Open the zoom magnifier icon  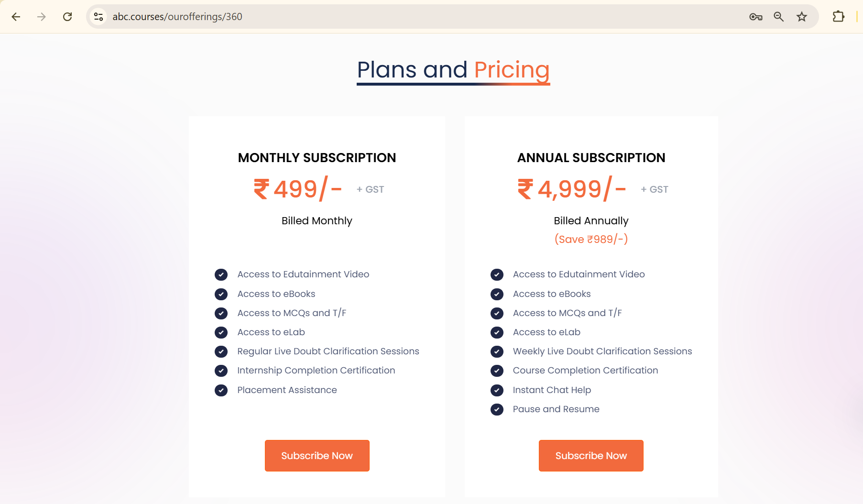pyautogui.click(x=778, y=17)
